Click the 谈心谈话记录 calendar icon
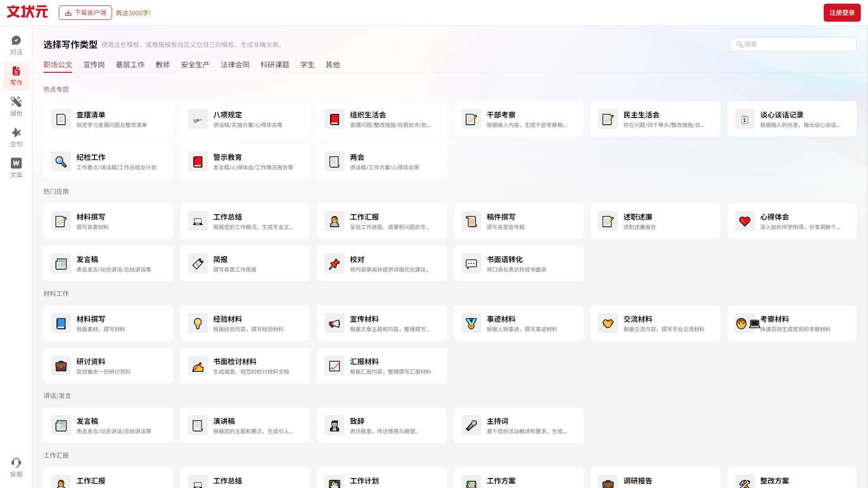The width and height of the screenshot is (868, 488). 745,119
